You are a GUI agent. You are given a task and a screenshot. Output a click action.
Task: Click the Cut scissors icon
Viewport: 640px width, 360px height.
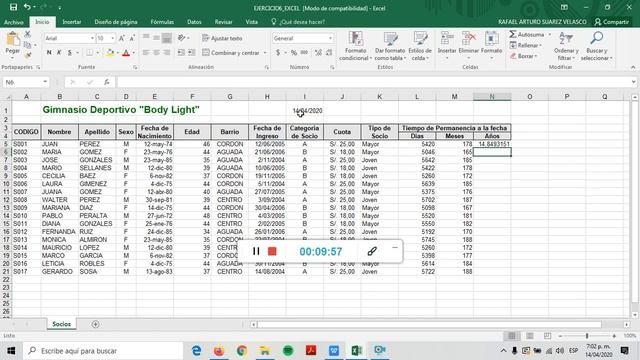pyautogui.click(x=28, y=34)
